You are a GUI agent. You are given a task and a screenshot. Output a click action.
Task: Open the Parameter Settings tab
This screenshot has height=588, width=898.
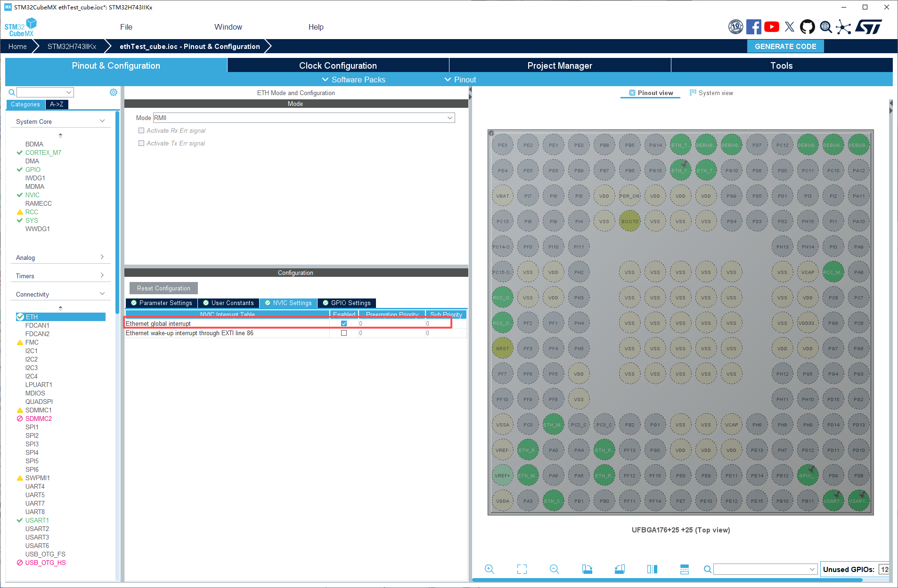tap(162, 303)
